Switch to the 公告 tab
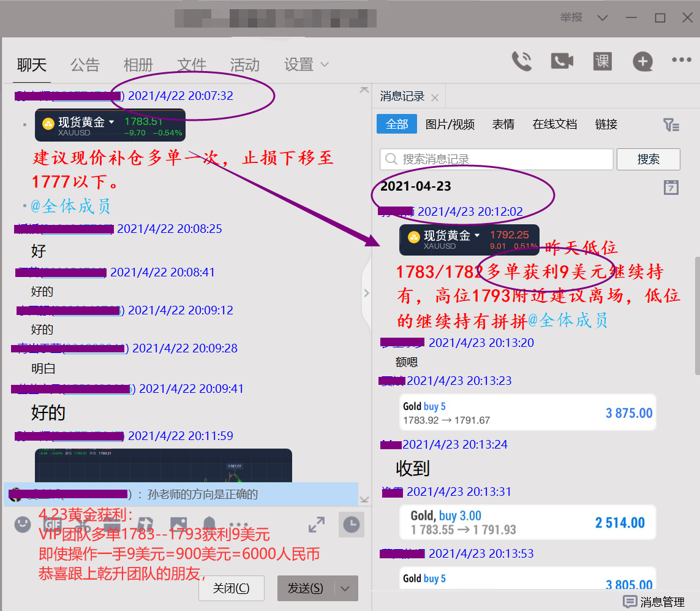Screen dimensions: 700x611 85,65
